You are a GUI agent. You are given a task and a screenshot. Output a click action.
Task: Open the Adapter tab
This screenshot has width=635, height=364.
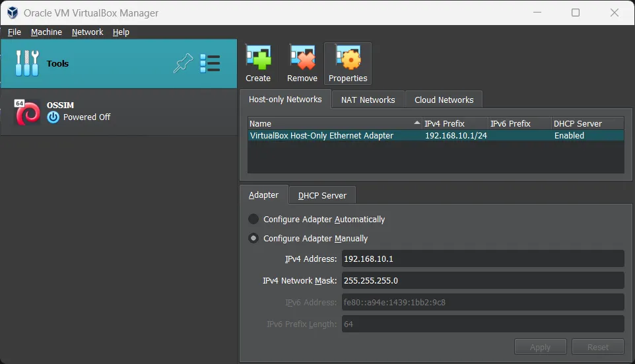[263, 195]
